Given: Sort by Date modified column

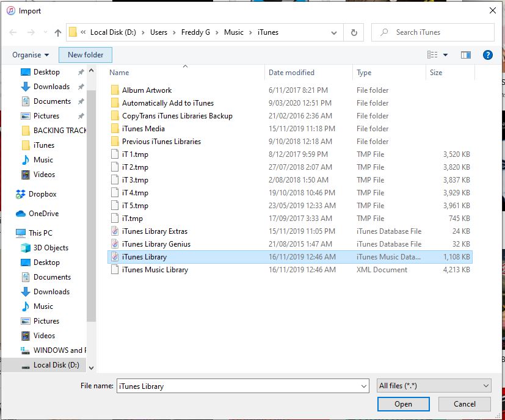Looking at the screenshot, I should [x=291, y=73].
